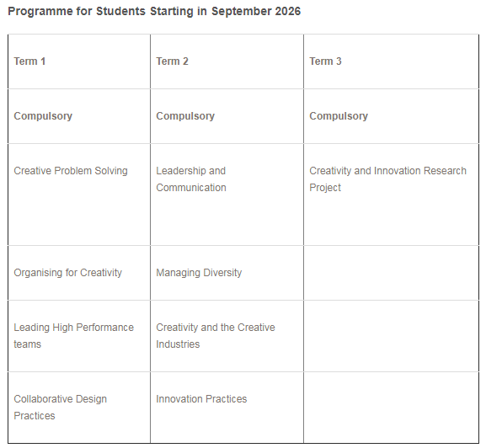Viewport: 486px width, 448px height.
Task: Select Creativity and the Creative Industries
Action: (x=216, y=336)
